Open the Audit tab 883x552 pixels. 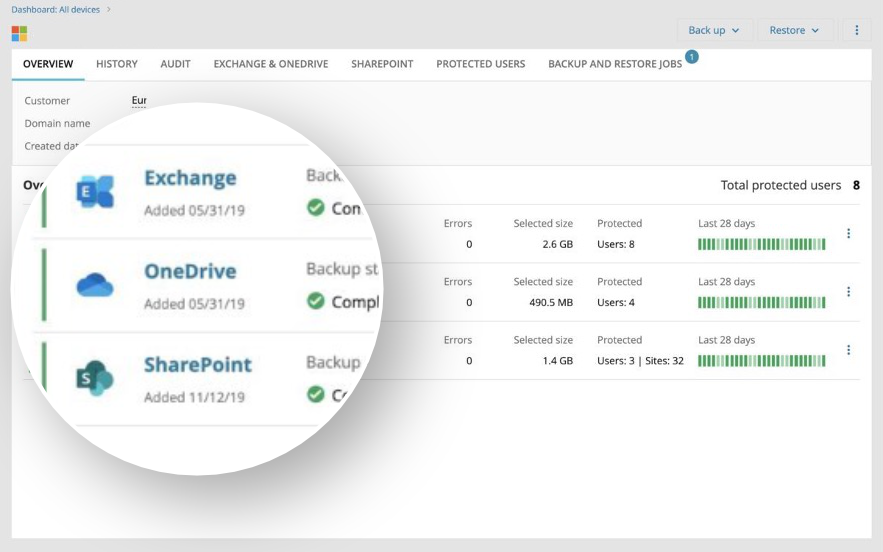175,64
